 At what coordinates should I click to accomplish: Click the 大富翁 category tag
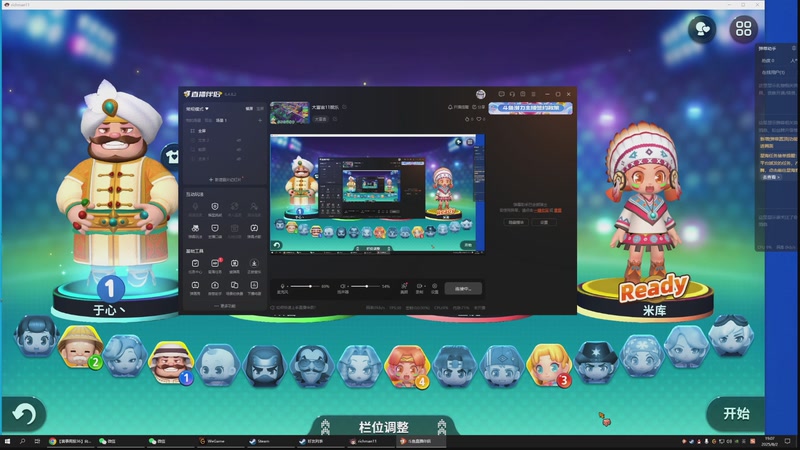click(x=320, y=119)
